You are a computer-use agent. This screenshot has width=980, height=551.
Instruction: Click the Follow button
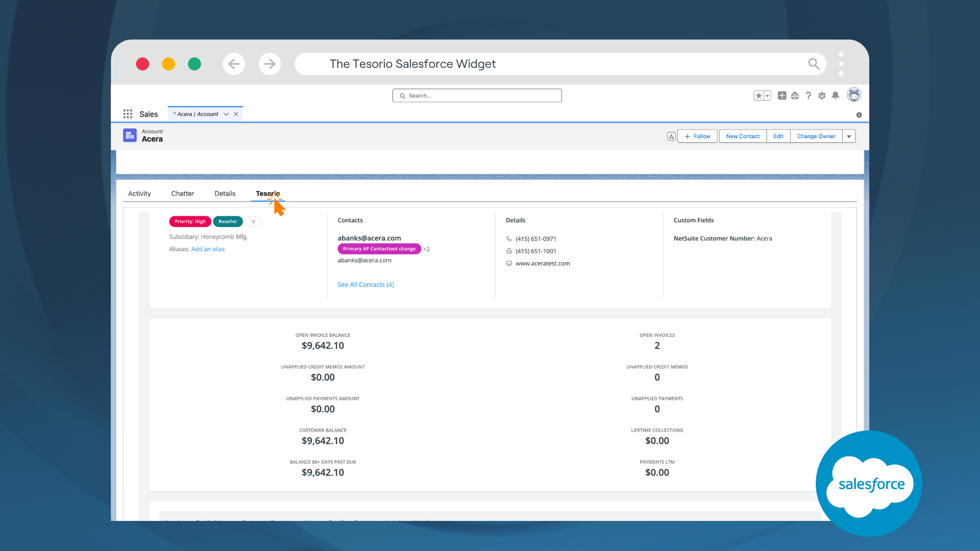pyautogui.click(x=697, y=136)
